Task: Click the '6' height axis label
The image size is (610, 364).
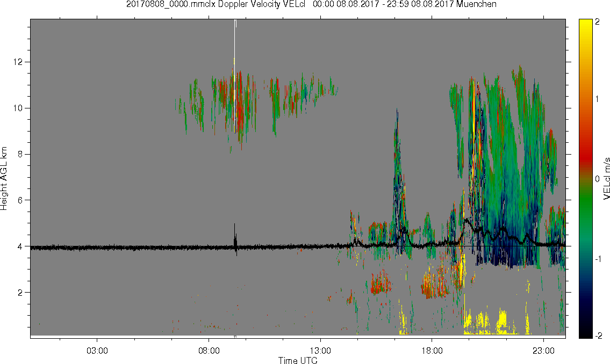Action: (x=20, y=200)
